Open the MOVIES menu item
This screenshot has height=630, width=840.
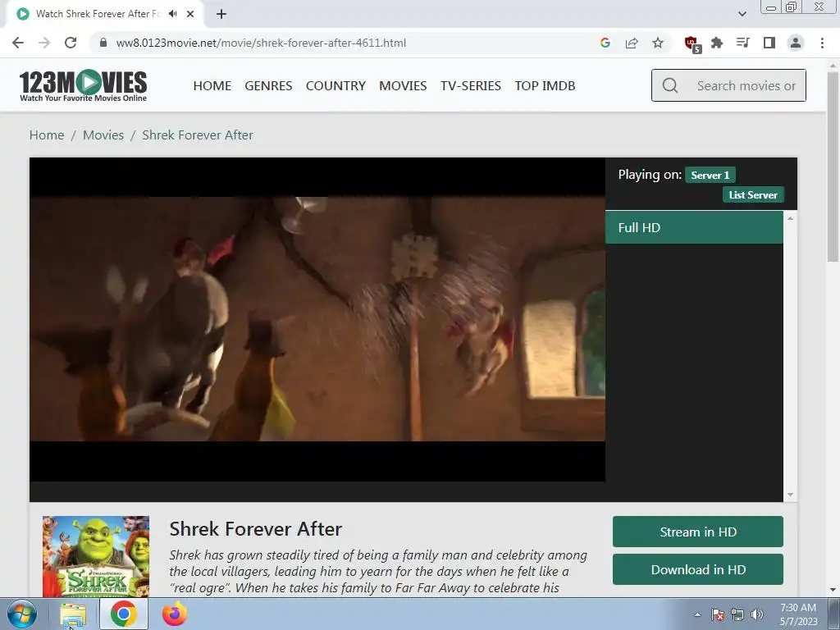coord(403,85)
